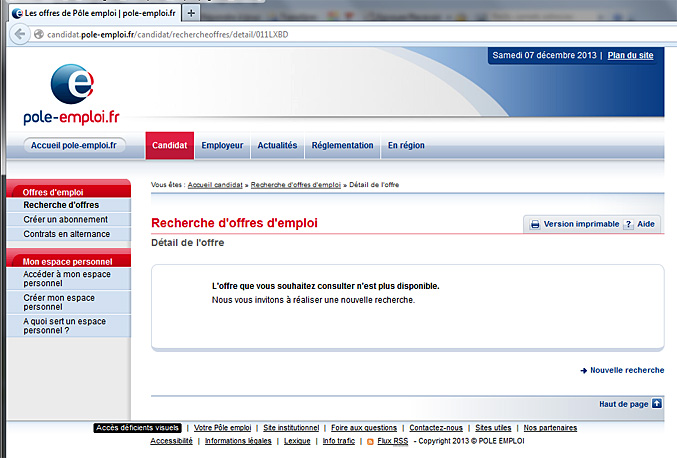Image resolution: width=677 pixels, height=458 pixels.
Task: Open Flux RSS footer link
Action: [x=392, y=441]
